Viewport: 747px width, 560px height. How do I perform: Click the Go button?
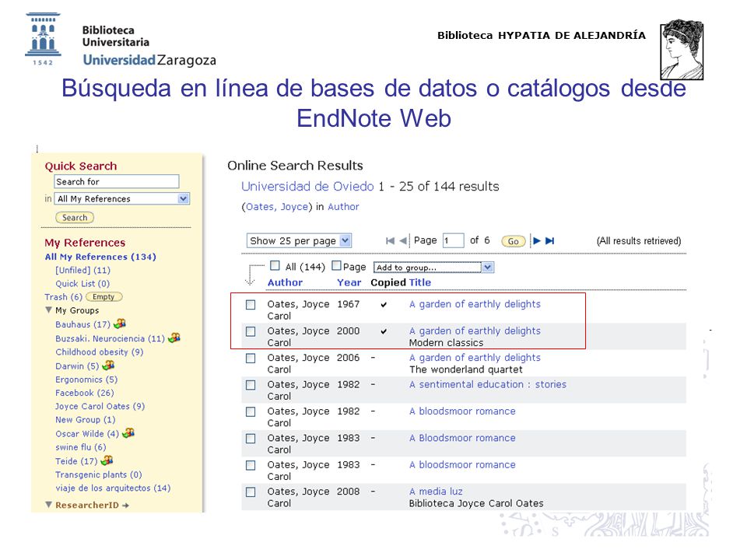pos(513,241)
